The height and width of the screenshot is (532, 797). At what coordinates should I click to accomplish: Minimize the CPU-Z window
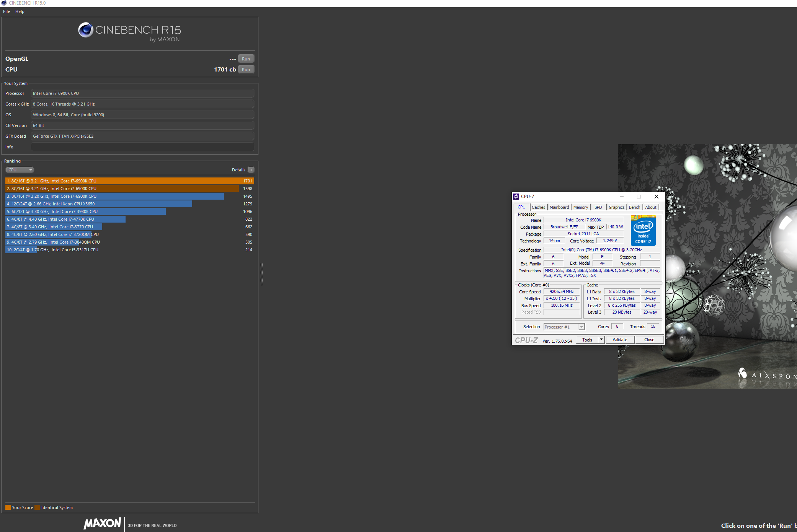point(622,197)
